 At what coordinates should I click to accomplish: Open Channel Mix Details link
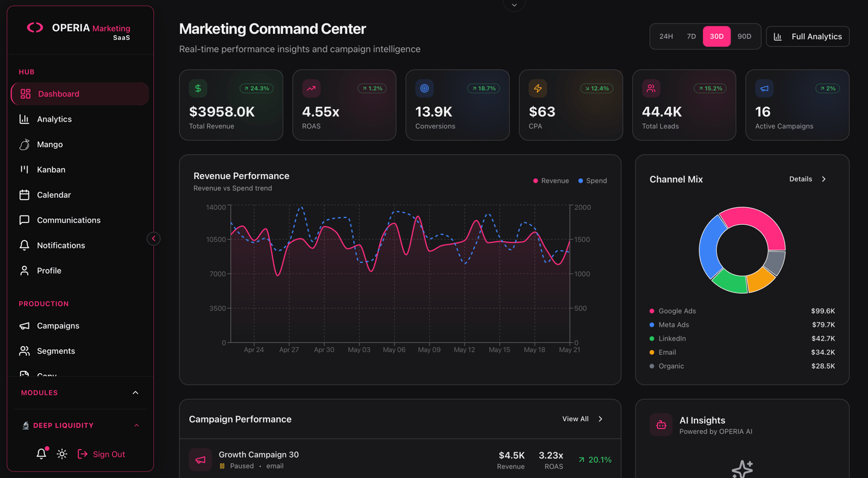pos(808,179)
